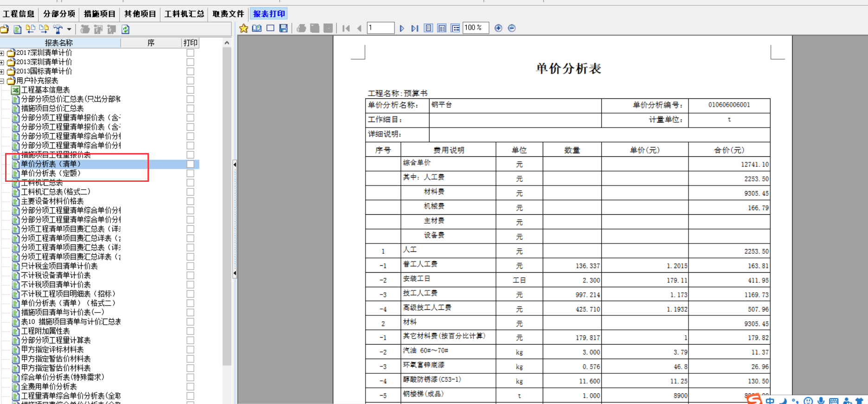The image size is (868, 404).
Task: Select the third thumbnail list view icon
Action: pyautogui.click(x=456, y=28)
